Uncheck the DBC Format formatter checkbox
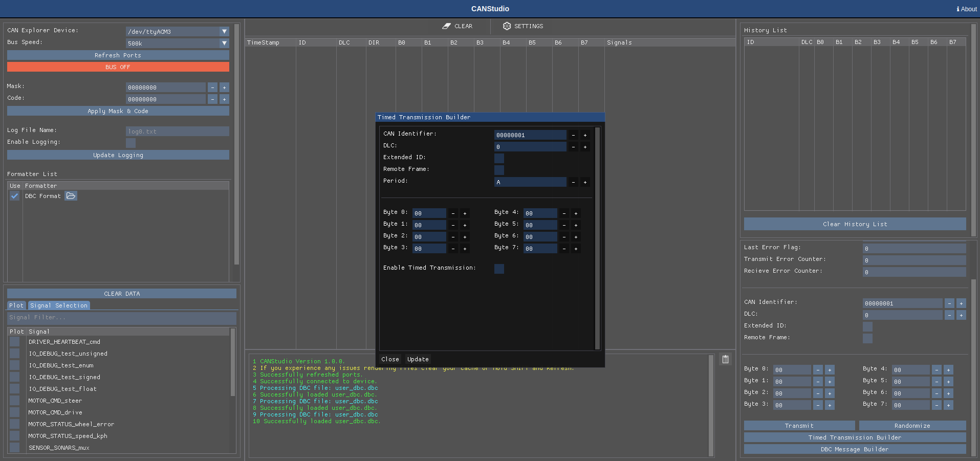This screenshot has width=980, height=461. click(x=15, y=196)
